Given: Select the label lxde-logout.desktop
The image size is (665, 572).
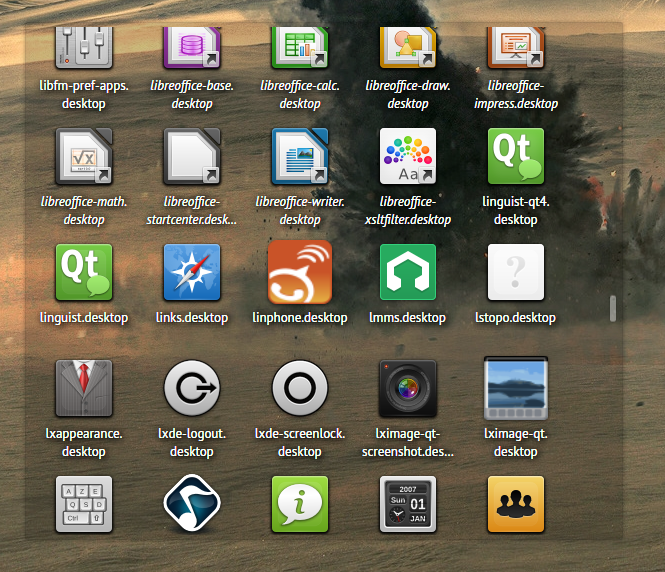Looking at the screenshot, I should pos(192,442).
